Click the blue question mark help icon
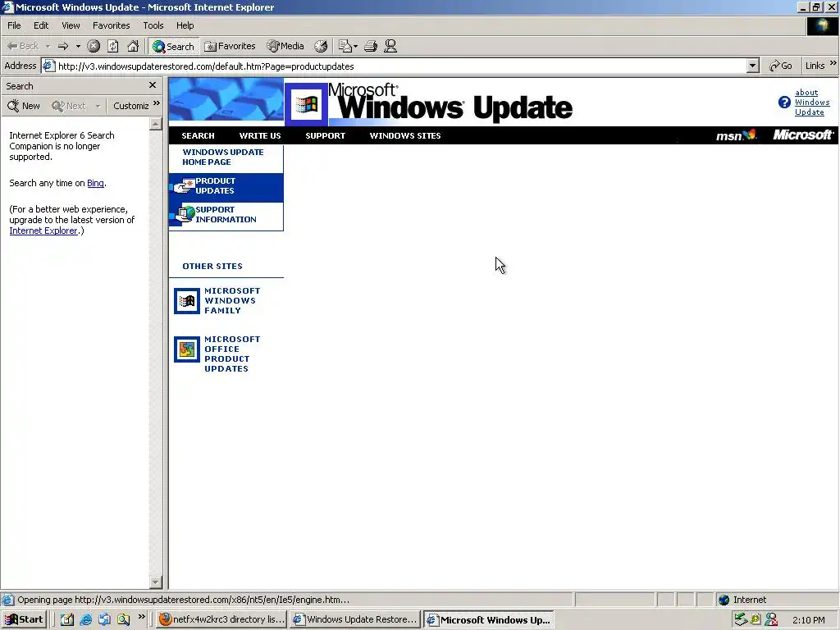 click(x=784, y=103)
